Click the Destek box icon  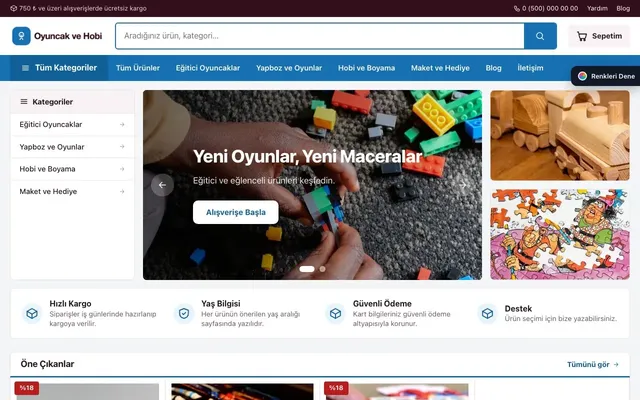[x=487, y=313]
